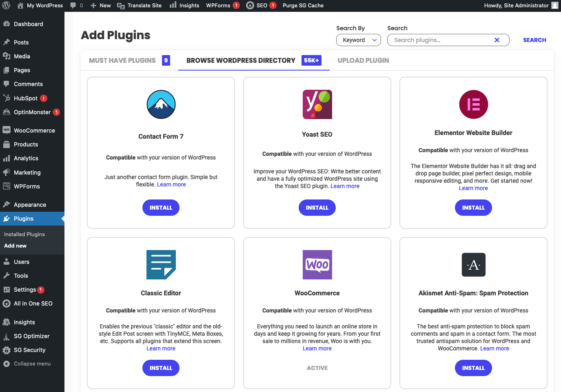The image size is (561, 392).
Task: Click Learn more for Contact Form 7
Action: coord(171,184)
